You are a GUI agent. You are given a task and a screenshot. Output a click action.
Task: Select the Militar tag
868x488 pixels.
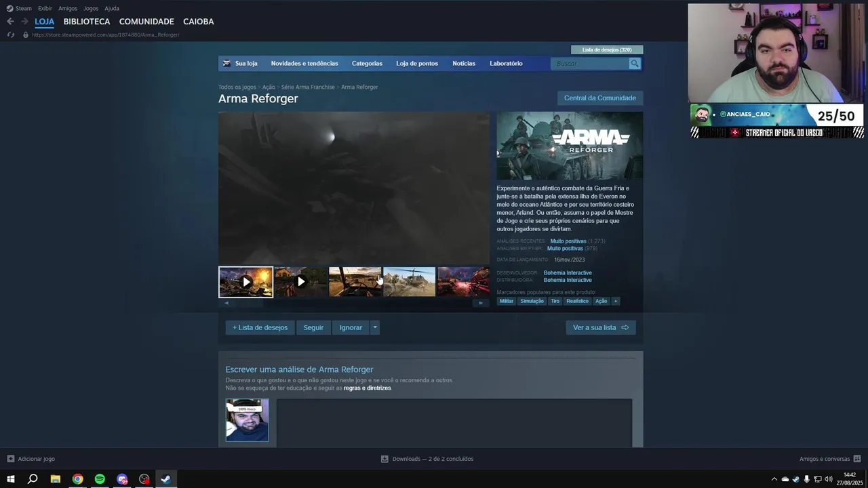[x=507, y=301]
